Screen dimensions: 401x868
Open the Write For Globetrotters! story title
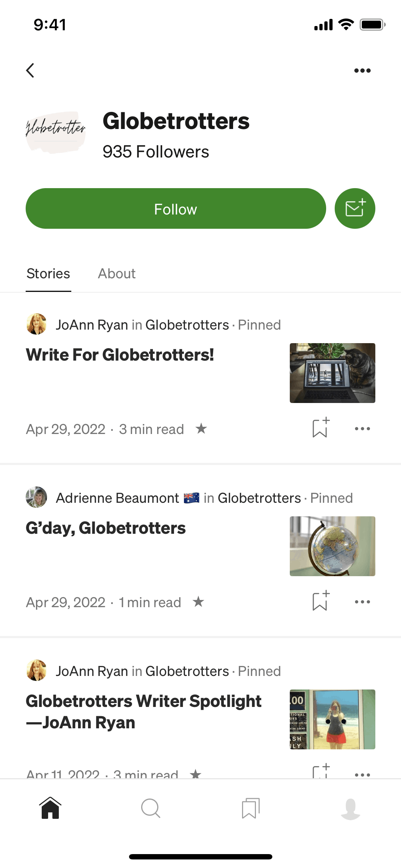(120, 355)
